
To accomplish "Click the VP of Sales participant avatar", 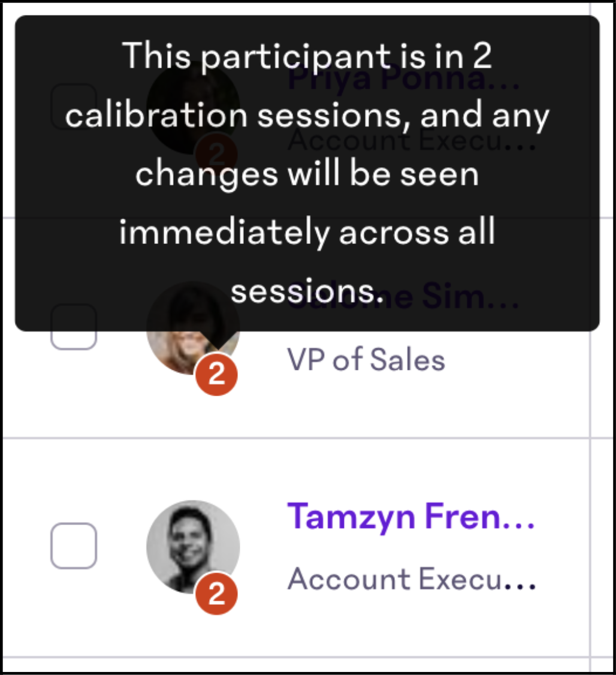I will tap(193, 327).
